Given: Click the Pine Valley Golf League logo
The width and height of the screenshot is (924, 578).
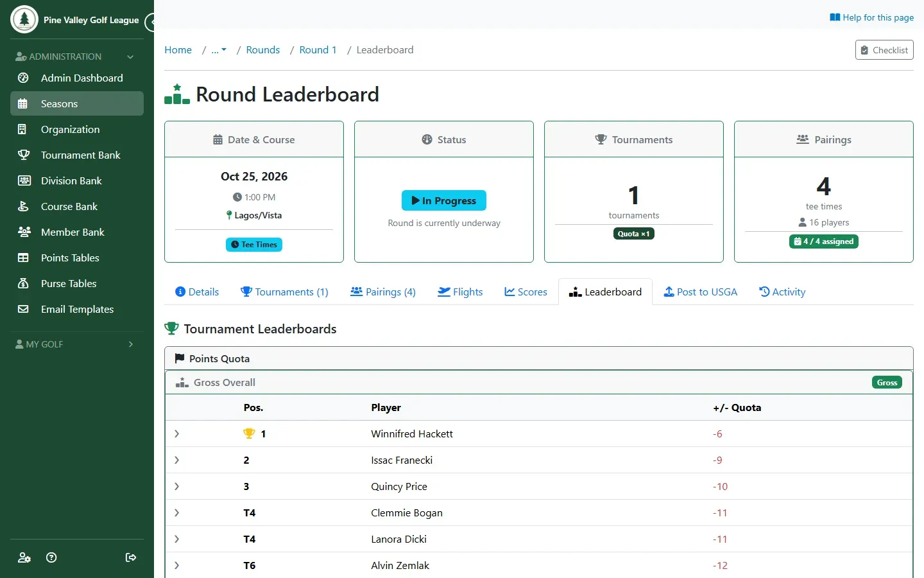Looking at the screenshot, I should tap(24, 20).
